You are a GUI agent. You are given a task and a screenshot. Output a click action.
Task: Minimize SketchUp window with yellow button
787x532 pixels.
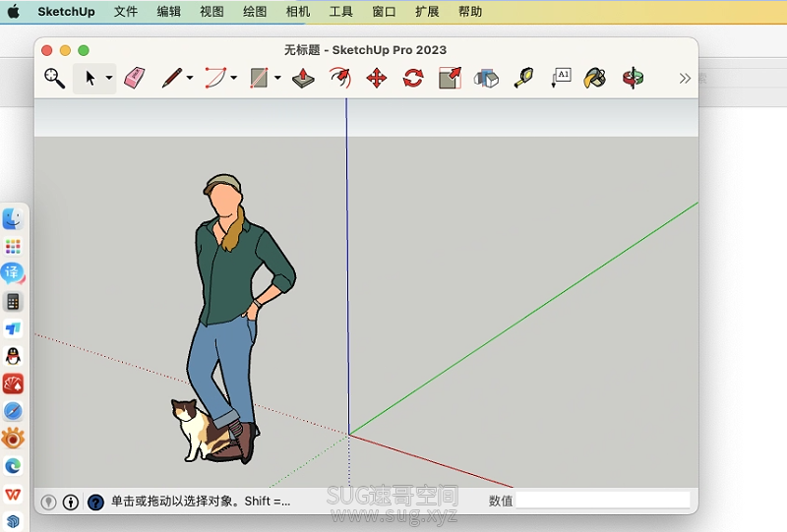(x=65, y=50)
